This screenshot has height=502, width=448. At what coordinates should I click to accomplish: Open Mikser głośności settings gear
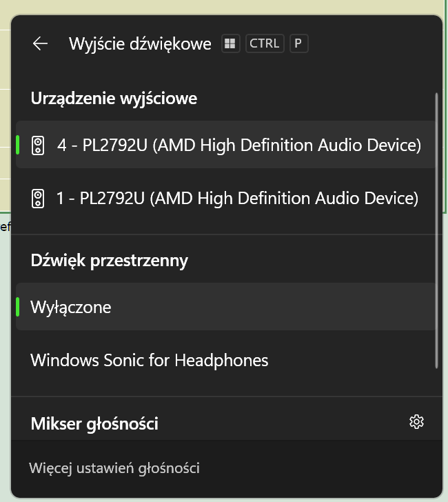[x=416, y=422]
